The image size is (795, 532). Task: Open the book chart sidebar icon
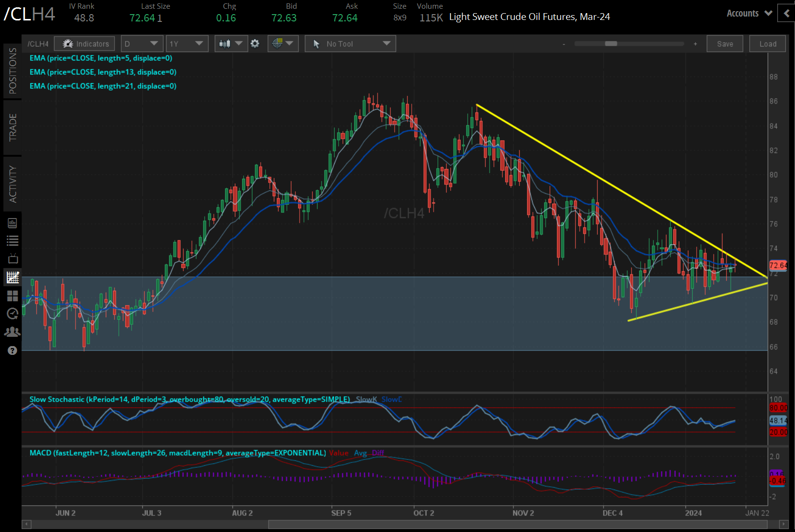pyautogui.click(x=13, y=223)
